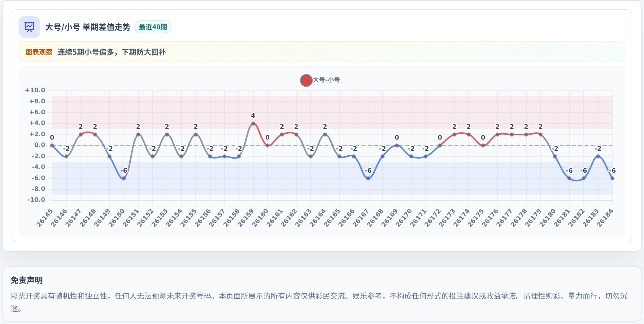The width and height of the screenshot is (644, 324).
Task: Click the x-axis label 26184
Action: coord(605,218)
